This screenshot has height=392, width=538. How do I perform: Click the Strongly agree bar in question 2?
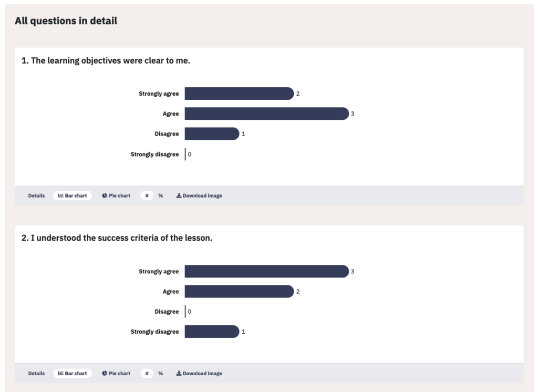pyautogui.click(x=266, y=271)
